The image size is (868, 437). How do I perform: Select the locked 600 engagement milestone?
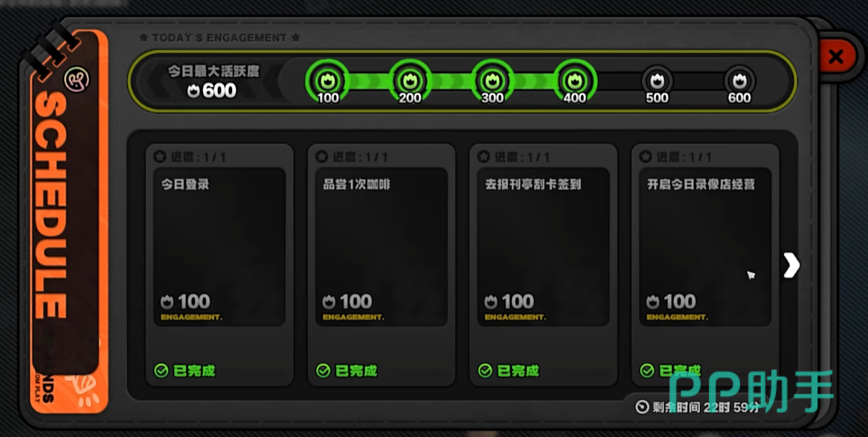point(739,82)
